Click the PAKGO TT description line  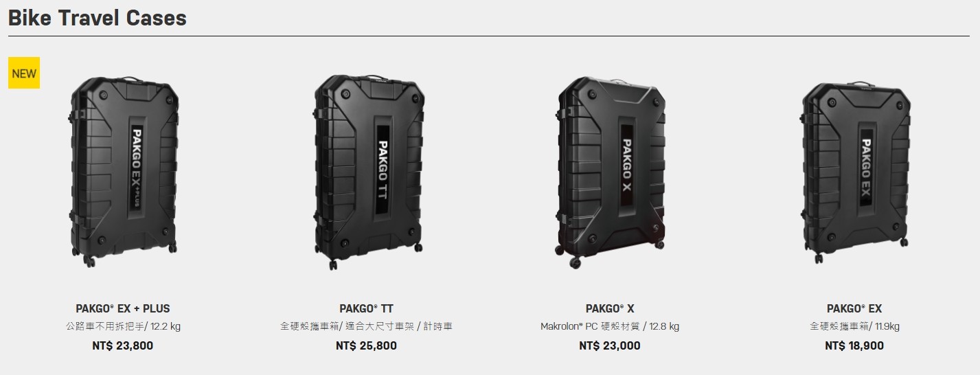pos(367,326)
